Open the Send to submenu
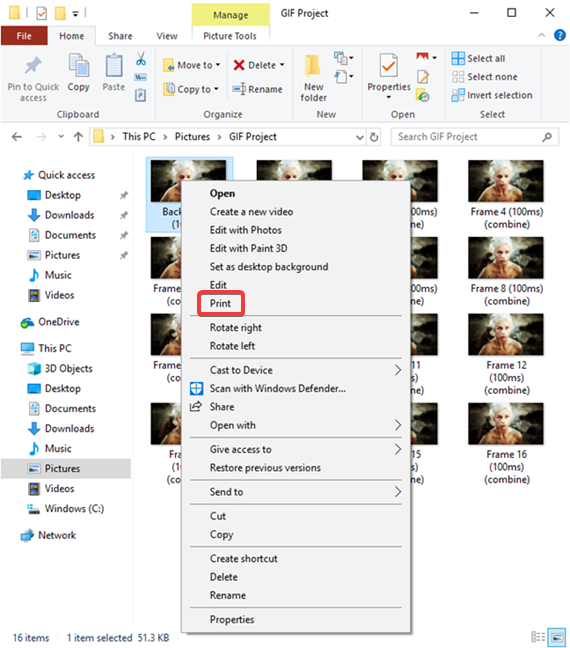The image size is (570, 648). 296,492
